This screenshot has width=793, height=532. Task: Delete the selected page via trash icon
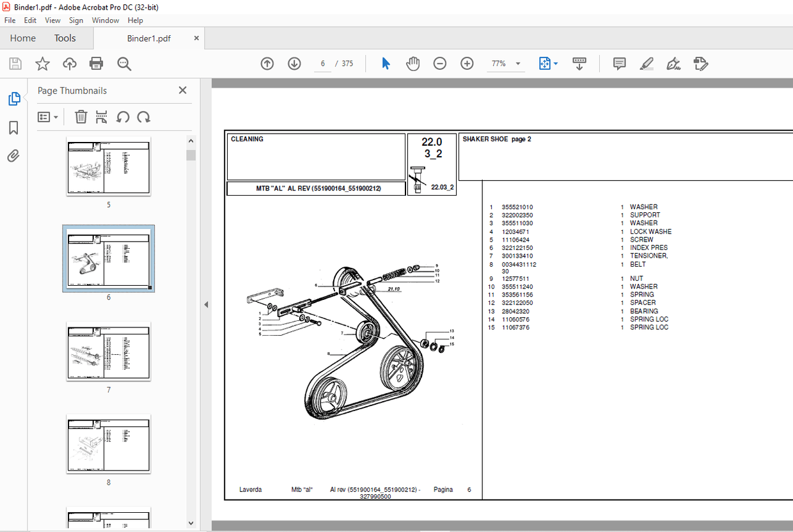81,116
